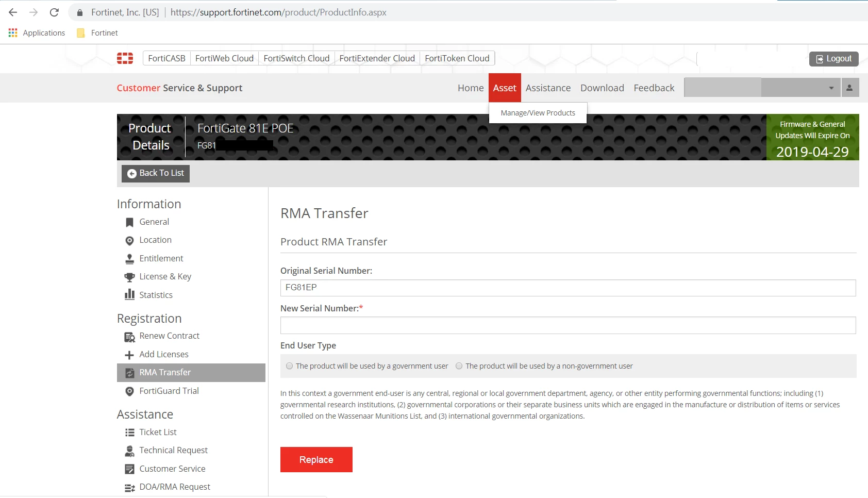Click the FortiGate 81E POE title
This screenshot has width=868, height=498.
point(245,128)
